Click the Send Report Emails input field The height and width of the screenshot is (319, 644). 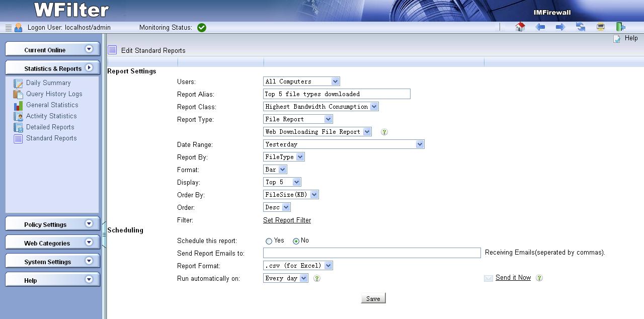click(372, 253)
